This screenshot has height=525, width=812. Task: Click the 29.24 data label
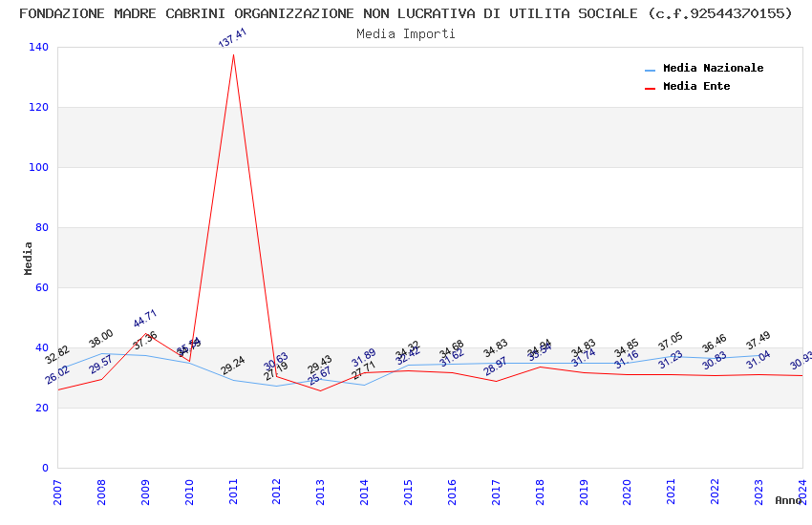tap(232, 366)
